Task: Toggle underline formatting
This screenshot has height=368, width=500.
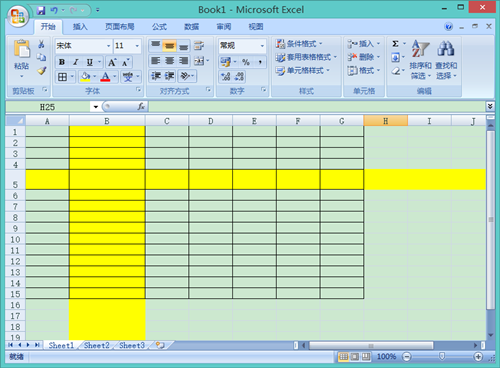Action: (89, 62)
